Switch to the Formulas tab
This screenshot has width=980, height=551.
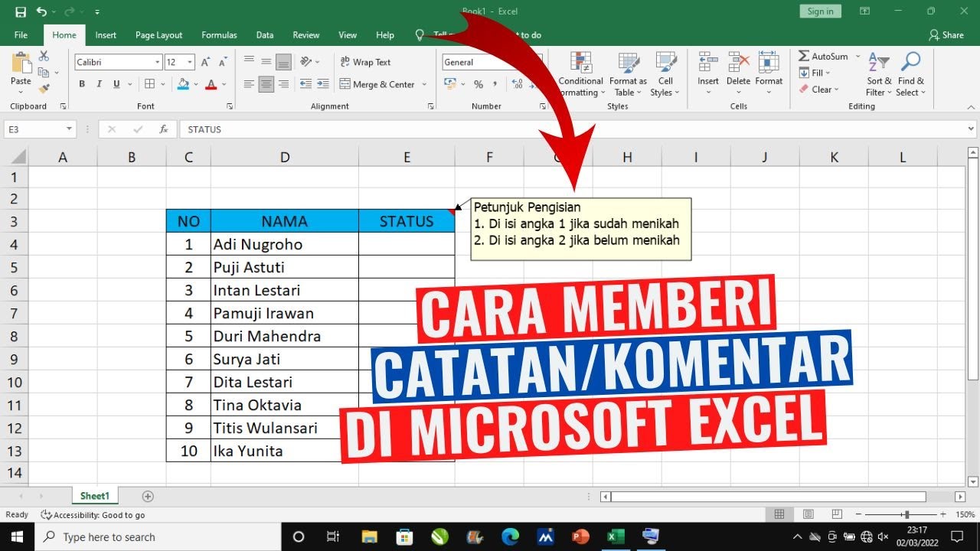click(x=219, y=34)
